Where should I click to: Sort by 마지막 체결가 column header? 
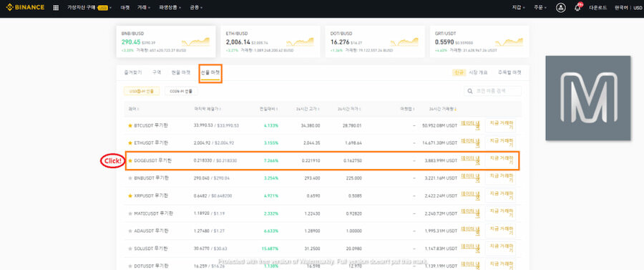click(x=207, y=110)
